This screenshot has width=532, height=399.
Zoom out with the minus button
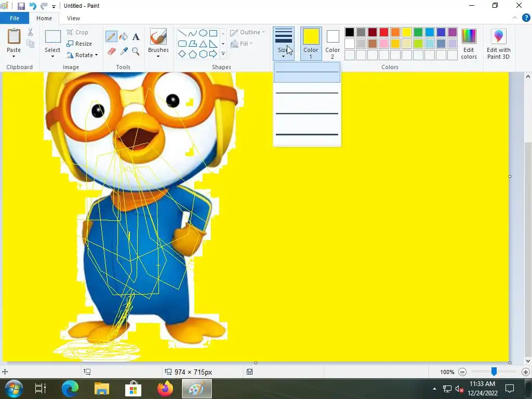462,372
